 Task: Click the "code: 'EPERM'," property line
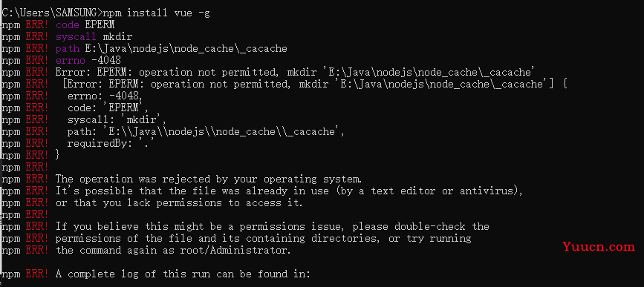click(x=108, y=108)
